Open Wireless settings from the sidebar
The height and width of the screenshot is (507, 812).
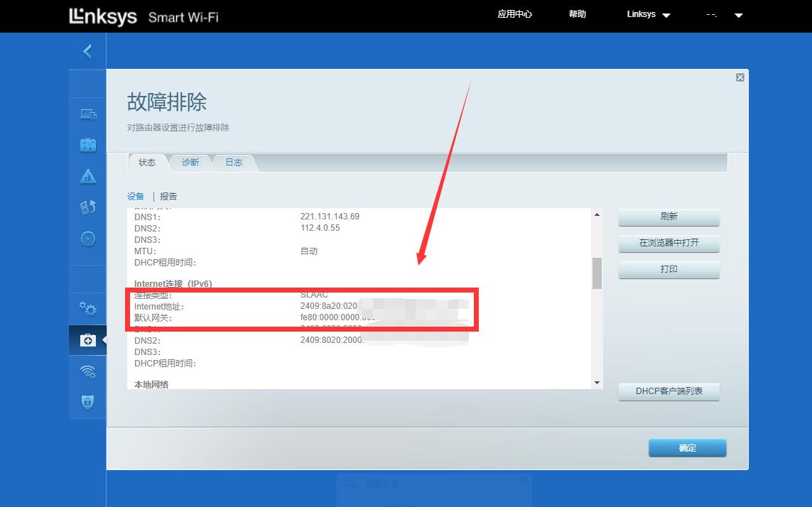point(87,371)
